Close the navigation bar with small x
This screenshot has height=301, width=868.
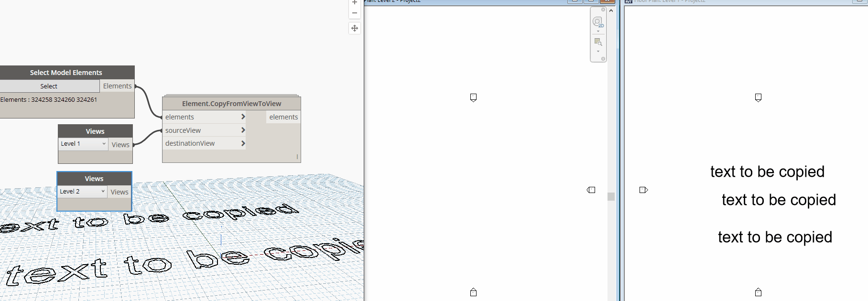point(603,10)
